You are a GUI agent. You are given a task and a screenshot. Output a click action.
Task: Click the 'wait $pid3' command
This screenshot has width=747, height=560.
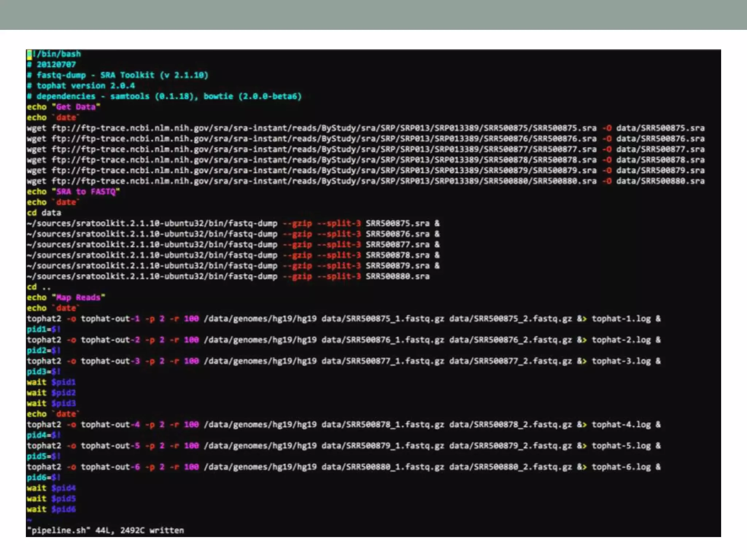pyautogui.click(x=51, y=403)
